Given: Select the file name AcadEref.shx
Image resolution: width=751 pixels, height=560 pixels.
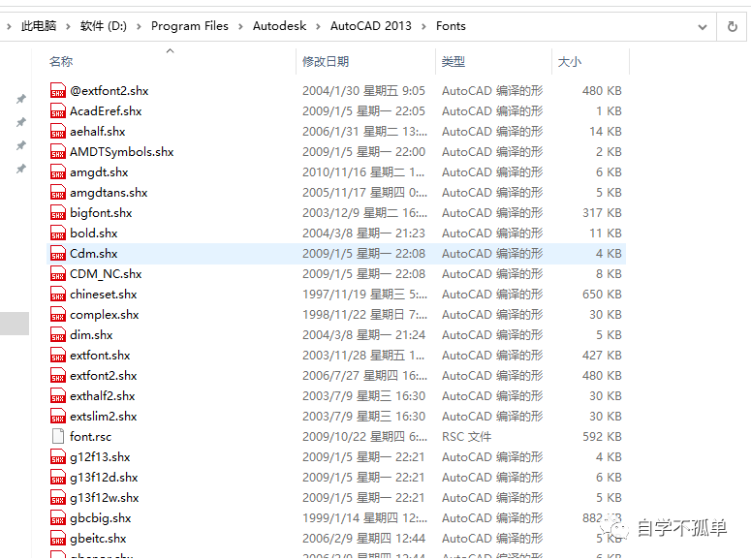Looking at the screenshot, I should click(x=106, y=111).
